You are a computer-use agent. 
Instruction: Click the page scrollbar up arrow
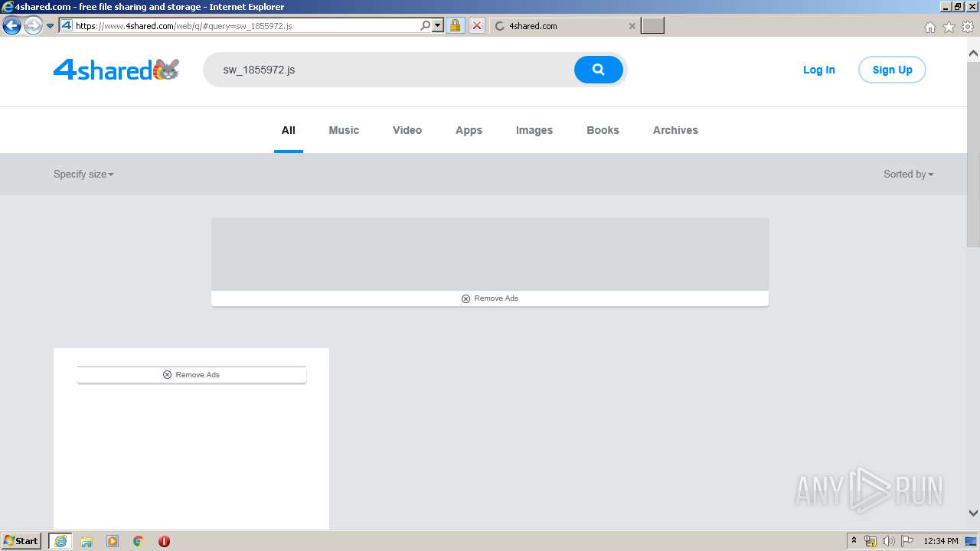(x=973, y=54)
